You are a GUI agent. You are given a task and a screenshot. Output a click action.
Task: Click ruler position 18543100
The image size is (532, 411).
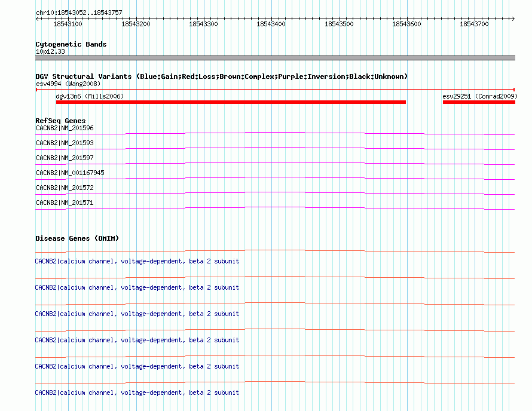coord(68,24)
